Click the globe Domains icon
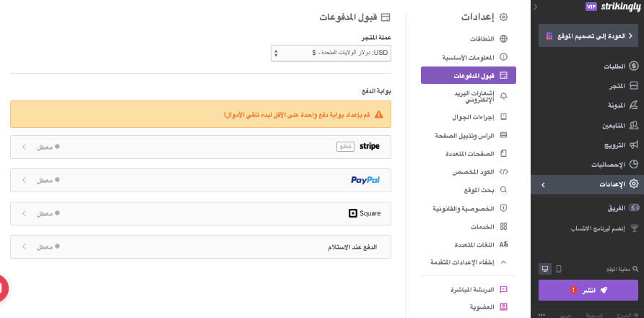Viewport: 644px width, 318px height. (x=503, y=39)
